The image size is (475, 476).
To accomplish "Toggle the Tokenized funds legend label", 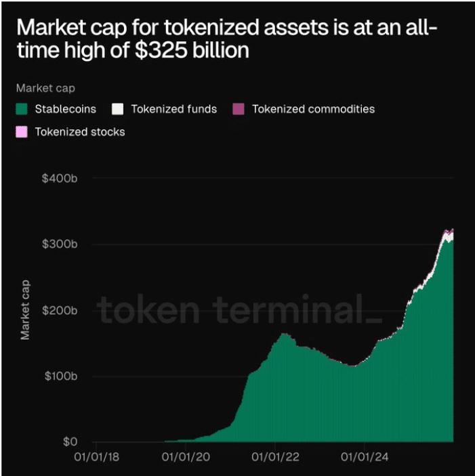I will (x=173, y=109).
